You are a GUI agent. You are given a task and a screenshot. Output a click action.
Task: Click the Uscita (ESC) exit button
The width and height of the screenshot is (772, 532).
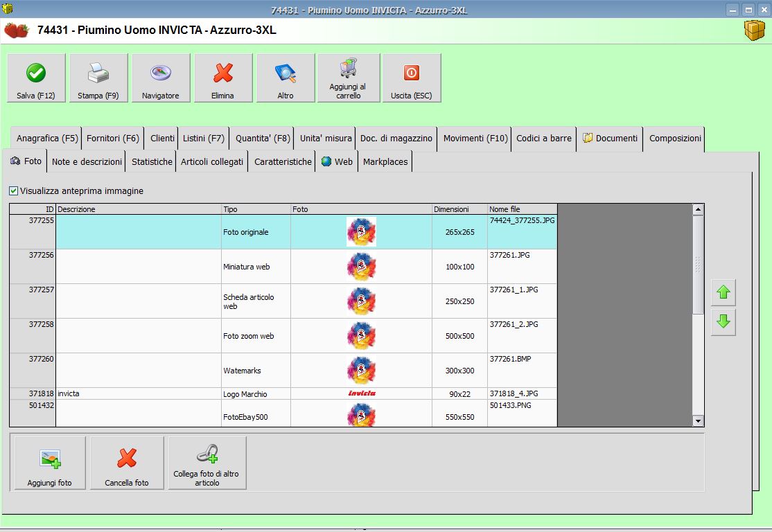click(x=412, y=78)
